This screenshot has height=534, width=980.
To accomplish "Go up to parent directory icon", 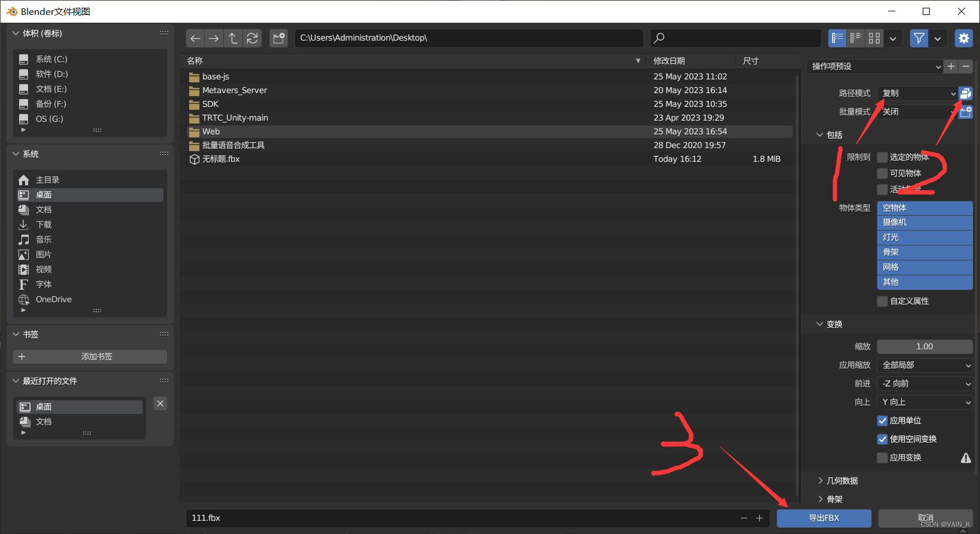I will (x=233, y=38).
